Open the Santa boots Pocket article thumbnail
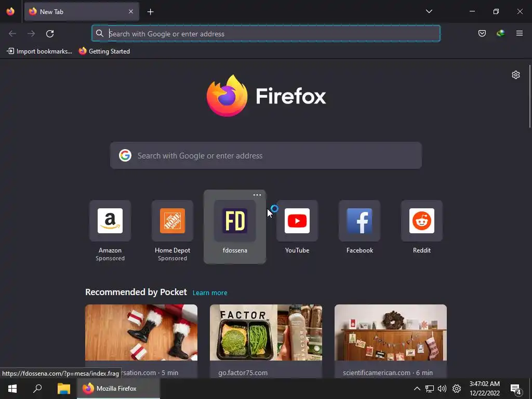Image resolution: width=532 pixels, height=399 pixels. [141, 332]
